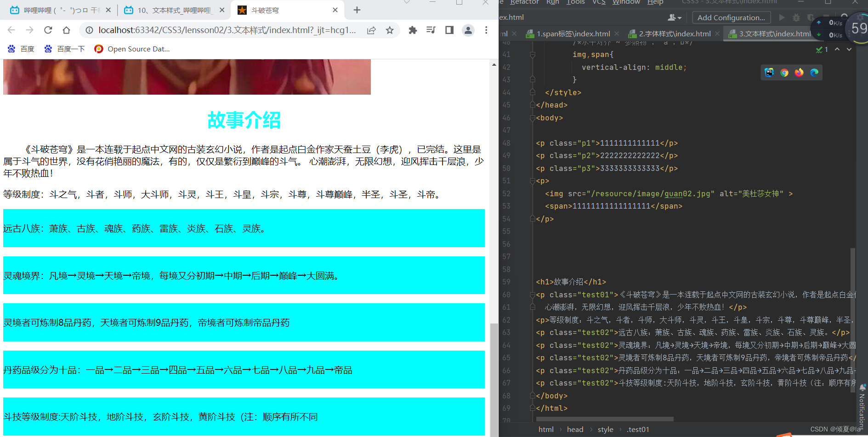
Task: Open the Code With Me user dropdown
Action: 675,17
